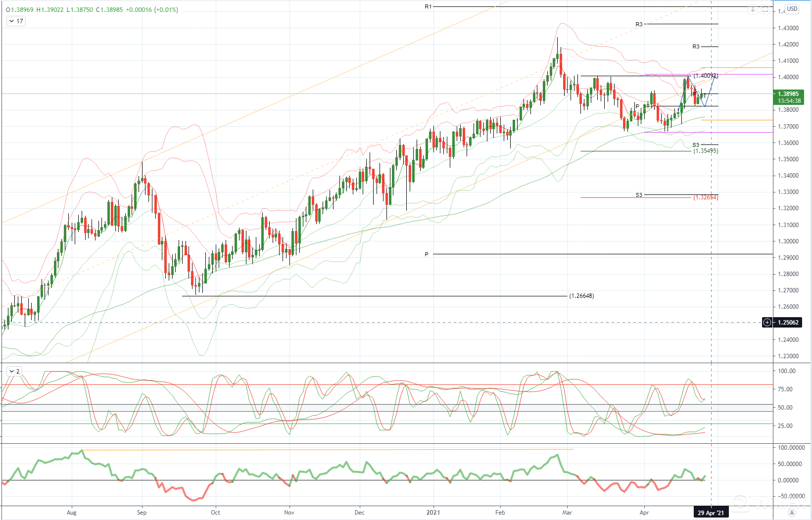Click the current price label 1.38985
This screenshot has width=812, height=520.
pyautogui.click(x=788, y=94)
